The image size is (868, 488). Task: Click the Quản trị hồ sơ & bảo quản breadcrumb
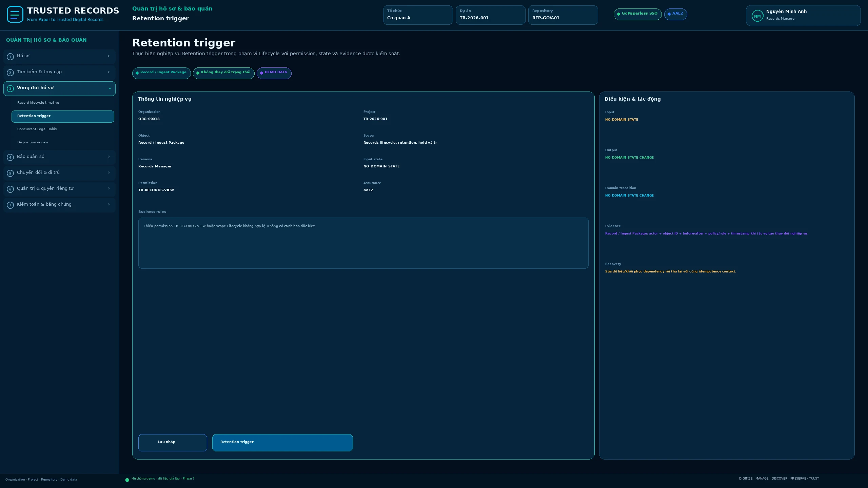(172, 9)
